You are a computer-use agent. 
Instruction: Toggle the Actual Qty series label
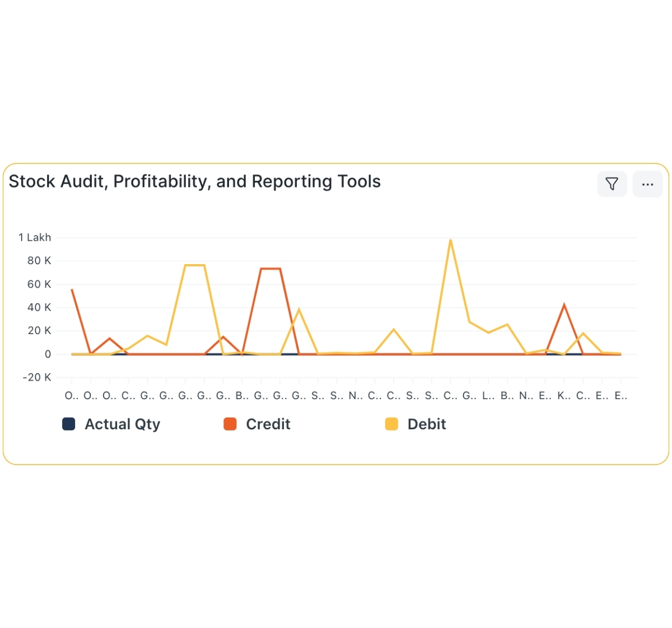point(122,424)
